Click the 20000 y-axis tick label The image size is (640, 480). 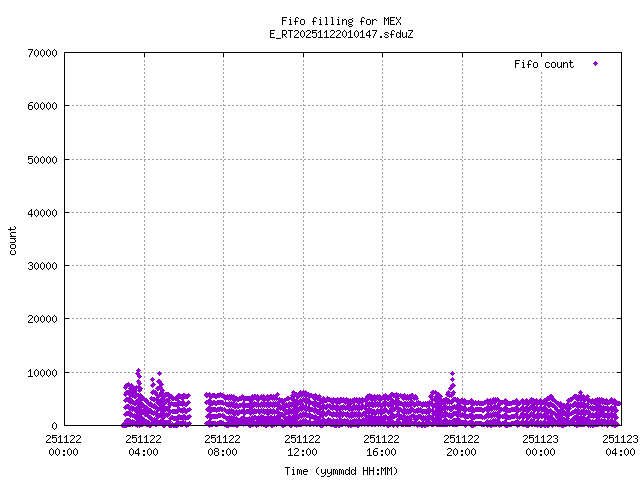(x=39, y=319)
